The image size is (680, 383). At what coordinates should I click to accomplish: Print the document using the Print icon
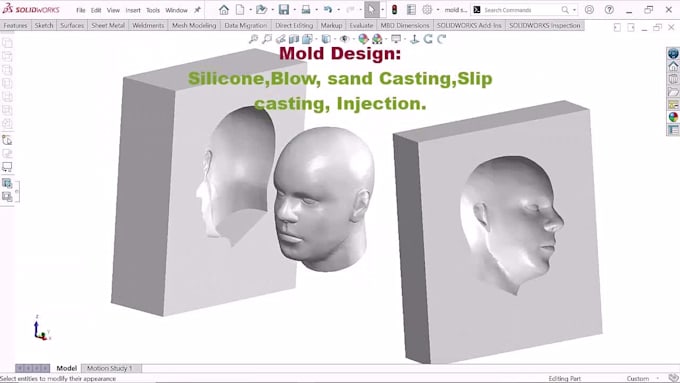coord(306,10)
